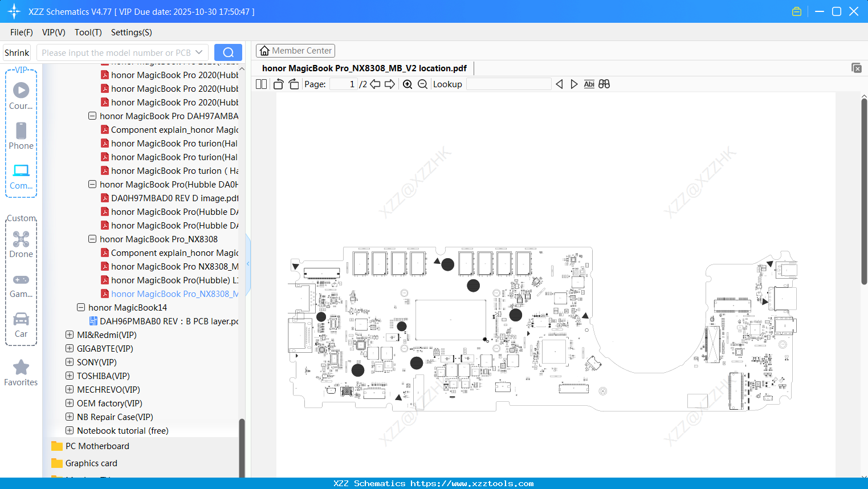Screen dimensions: 868x489
Task: Open the Drone category in the sidebar
Action: click(21, 244)
